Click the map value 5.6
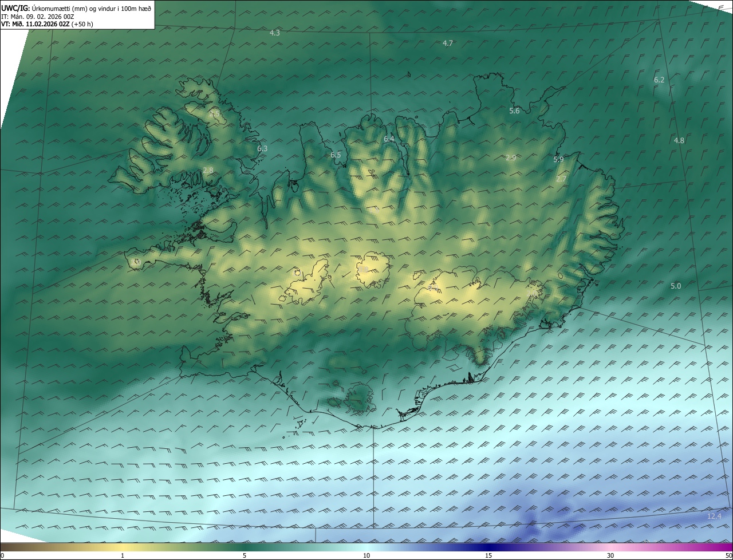This screenshot has width=733, height=560. click(514, 111)
